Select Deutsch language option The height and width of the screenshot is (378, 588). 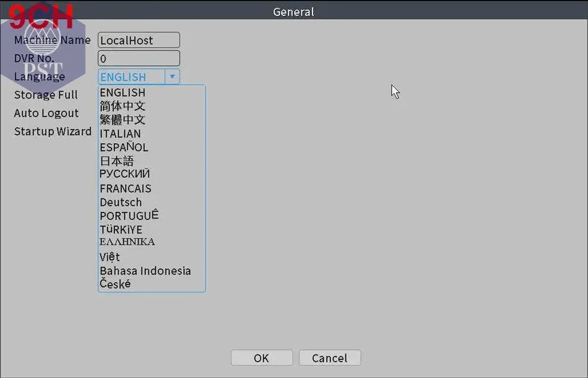click(121, 202)
